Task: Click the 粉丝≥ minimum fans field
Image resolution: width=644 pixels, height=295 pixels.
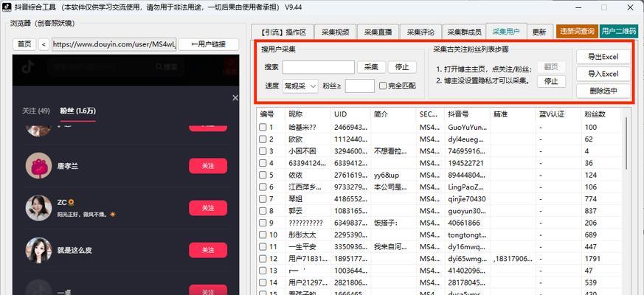Action: tap(360, 86)
